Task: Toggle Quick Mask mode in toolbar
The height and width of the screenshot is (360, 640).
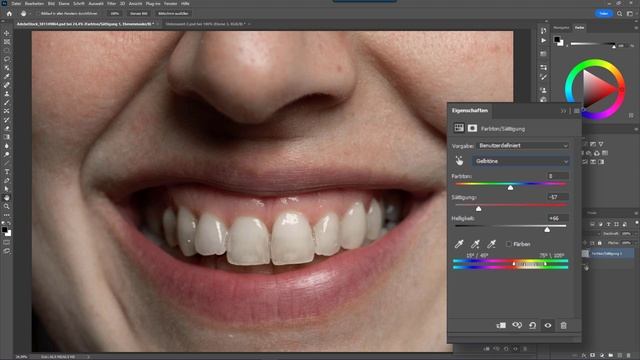Action: tap(7, 242)
